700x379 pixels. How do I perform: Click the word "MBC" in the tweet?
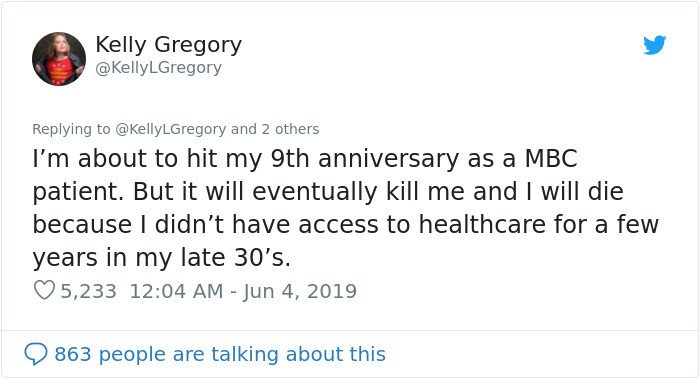(551, 158)
